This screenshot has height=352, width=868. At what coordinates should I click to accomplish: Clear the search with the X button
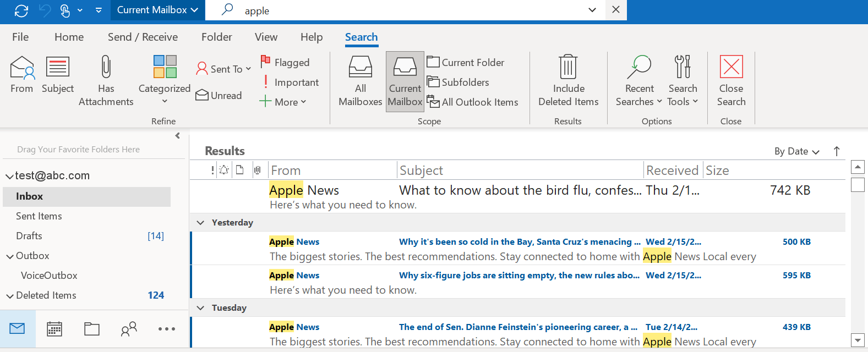point(616,10)
